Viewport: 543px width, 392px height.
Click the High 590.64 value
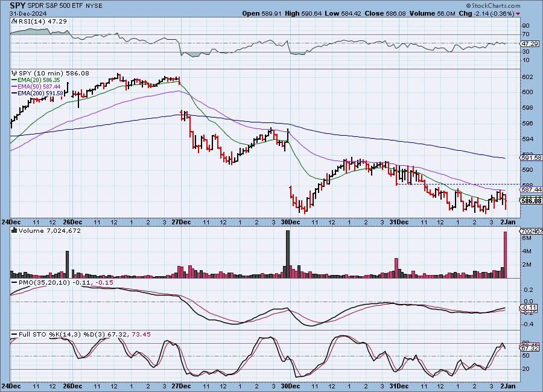[303, 13]
